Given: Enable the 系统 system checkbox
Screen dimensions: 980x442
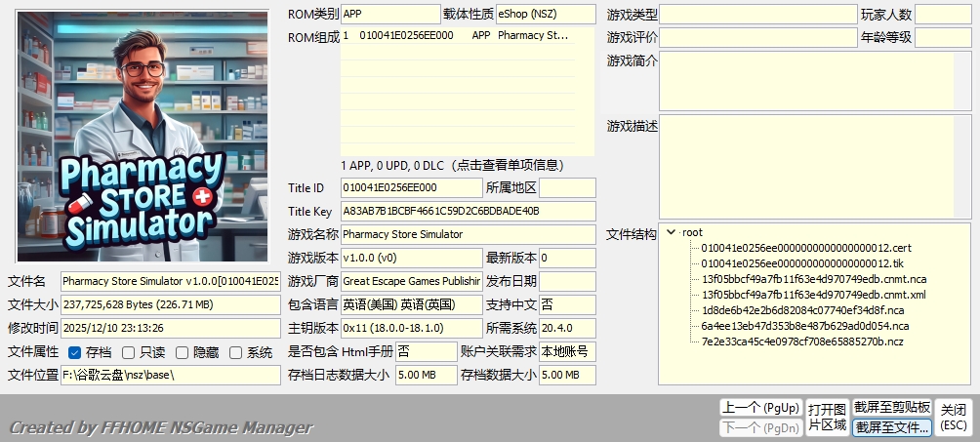Looking at the screenshot, I should click(x=235, y=352).
